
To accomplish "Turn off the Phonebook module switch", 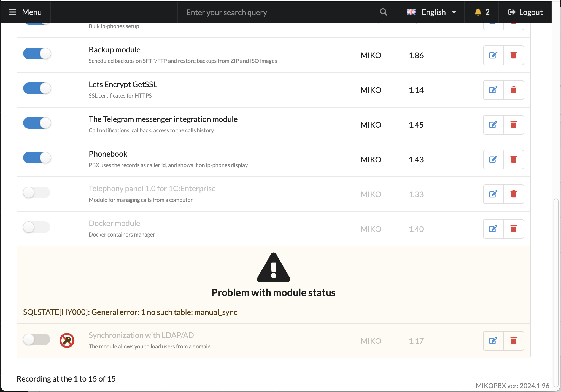I will 37,158.
